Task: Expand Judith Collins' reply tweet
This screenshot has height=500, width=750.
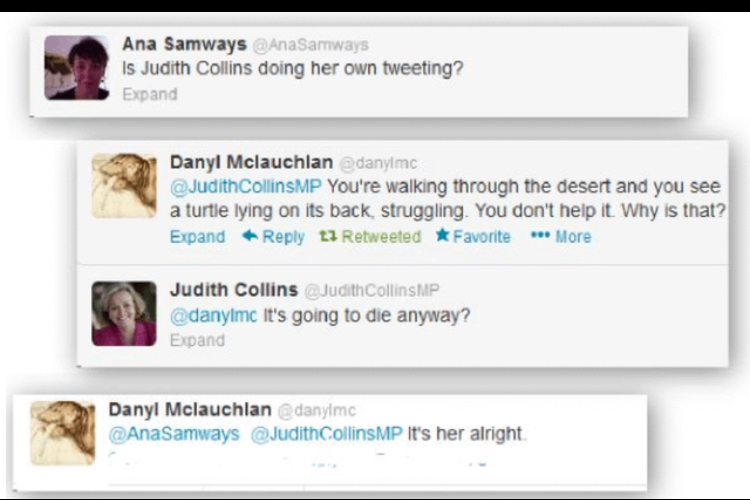Action: 197,340
